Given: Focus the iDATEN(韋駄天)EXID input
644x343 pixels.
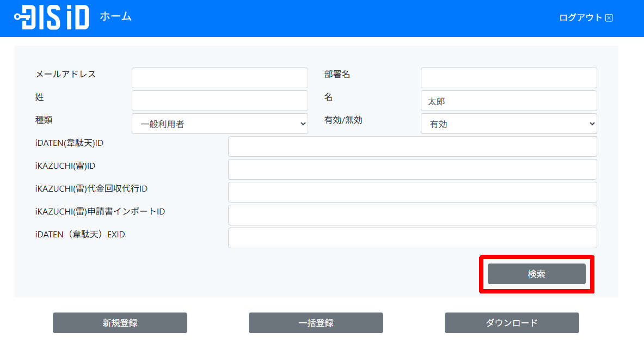Looking at the screenshot, I should tap(412, 238).
